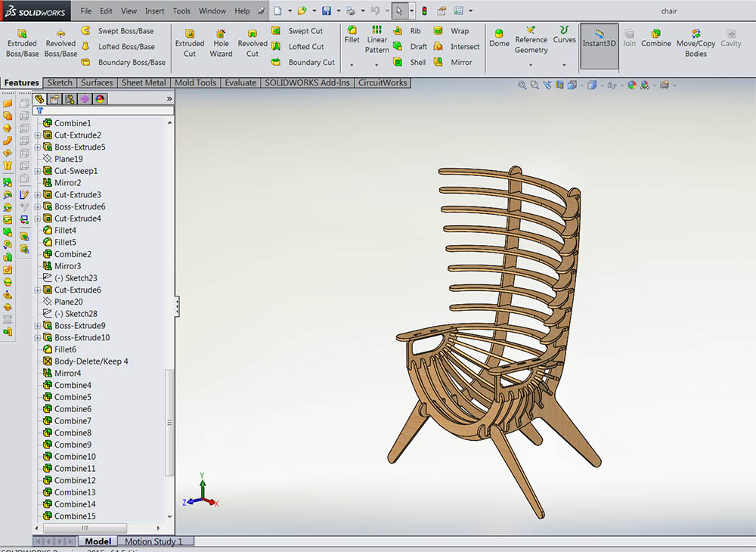Screen dimensions: 756x552
Task: Open the Insert menu
Action: [x=154, y=11]
